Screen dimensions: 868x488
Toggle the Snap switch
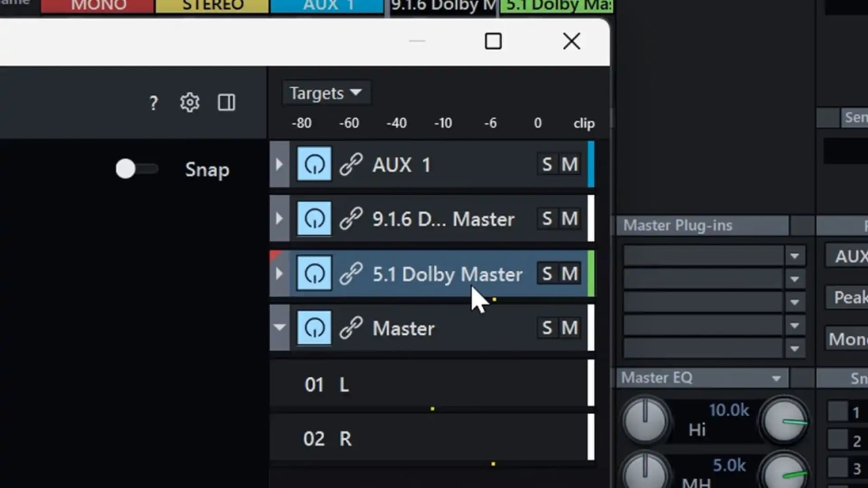pyautogui.click(x=137, y=169)
